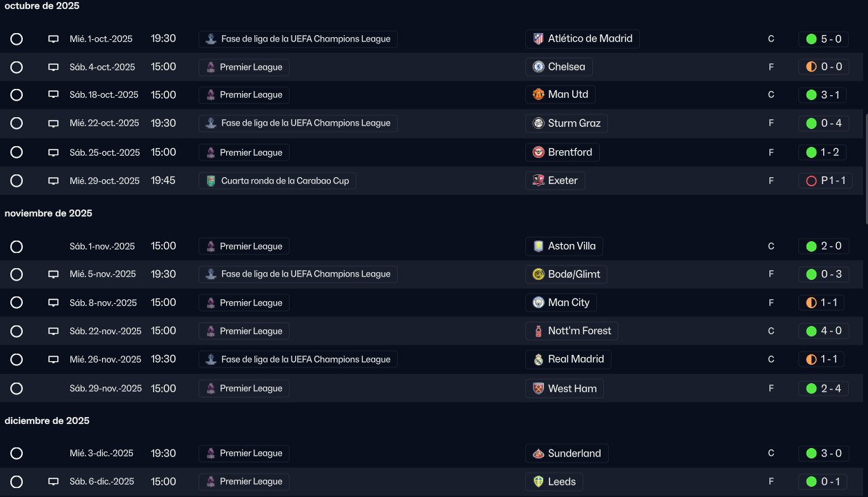Click the Premier League tag on the Sunderland row
Viewport: 868px width, 497px height.
[x=244, y=454]
